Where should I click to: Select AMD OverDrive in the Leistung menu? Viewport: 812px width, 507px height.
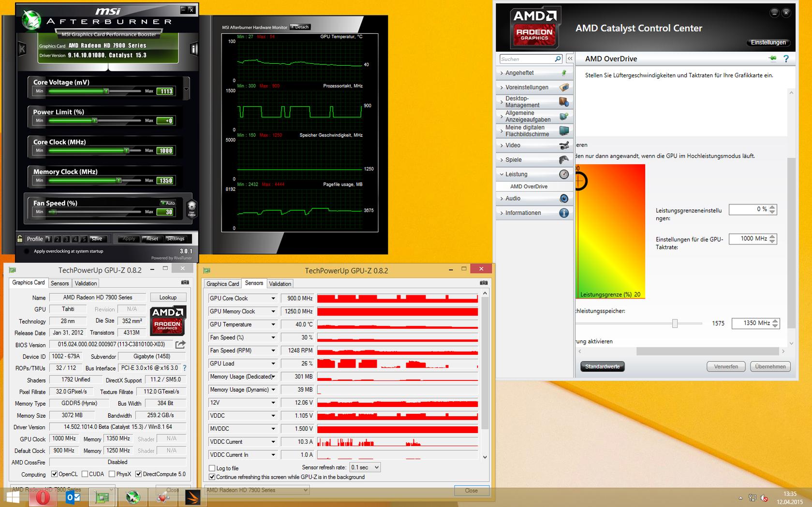[529, 187]
